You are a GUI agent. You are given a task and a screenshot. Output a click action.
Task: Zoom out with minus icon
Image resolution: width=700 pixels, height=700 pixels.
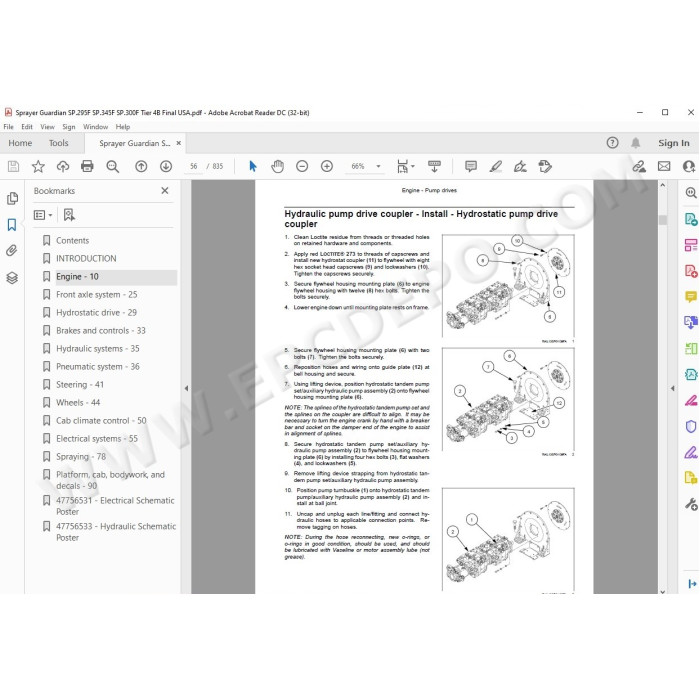tap(302, 167)
